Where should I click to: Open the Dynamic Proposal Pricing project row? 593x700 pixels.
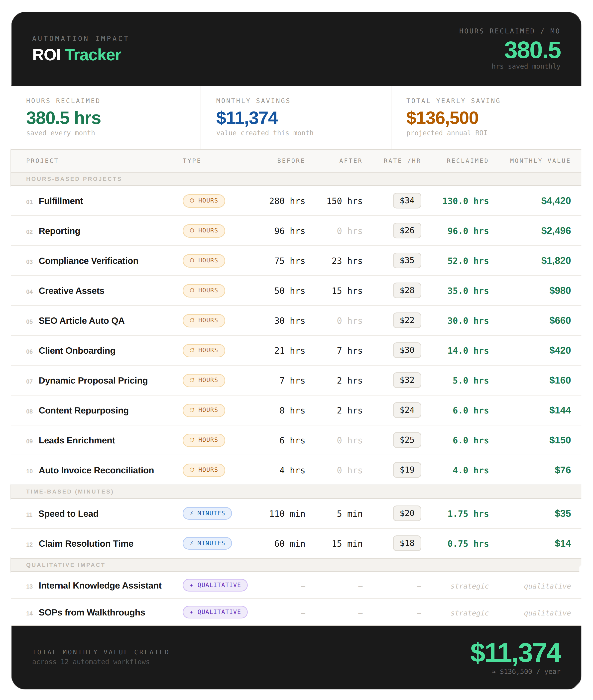93,381
